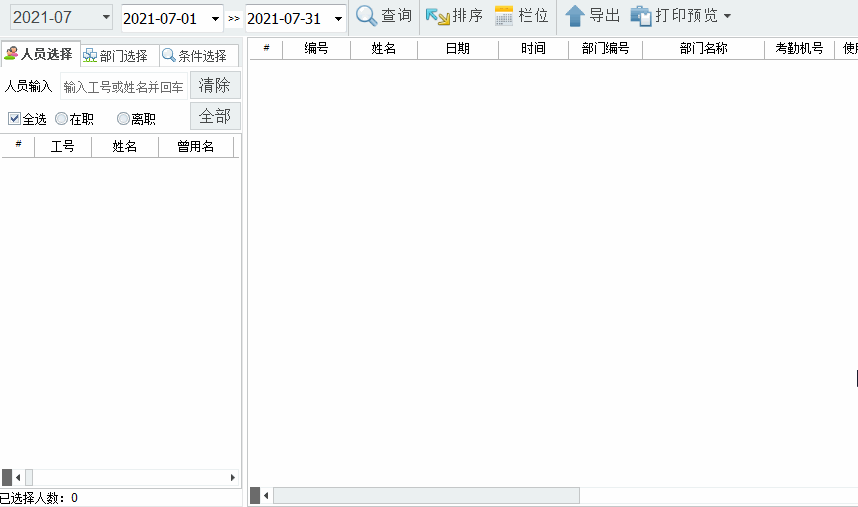Viewport: 858px width, 507px height.
Task: Select the 离职 radio button
Action: [123, 118]
